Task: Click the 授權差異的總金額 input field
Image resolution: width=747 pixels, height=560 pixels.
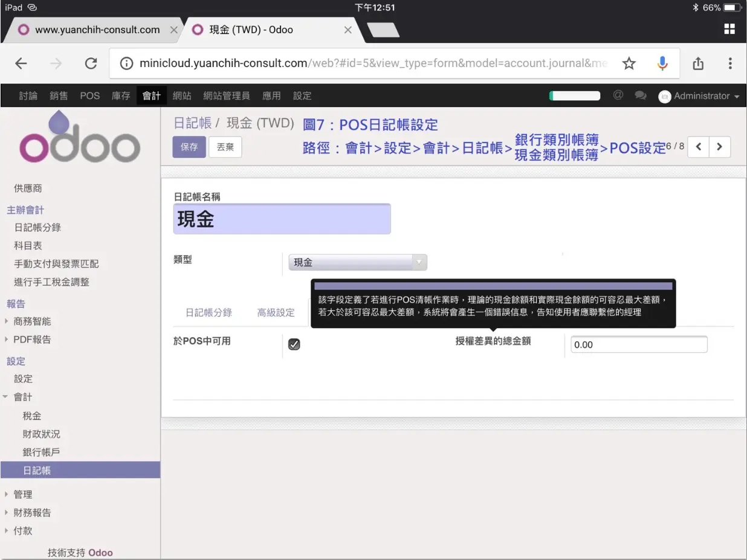Action: pyautogui.click(x=639, y=344)
